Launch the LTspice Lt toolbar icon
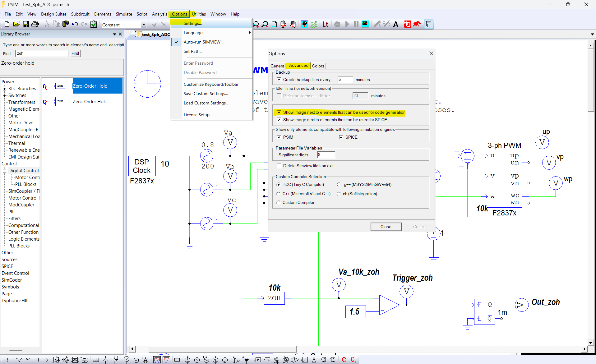Image resolution: width=596 pixels, height=364 pixels. click(x=326, y=24)
